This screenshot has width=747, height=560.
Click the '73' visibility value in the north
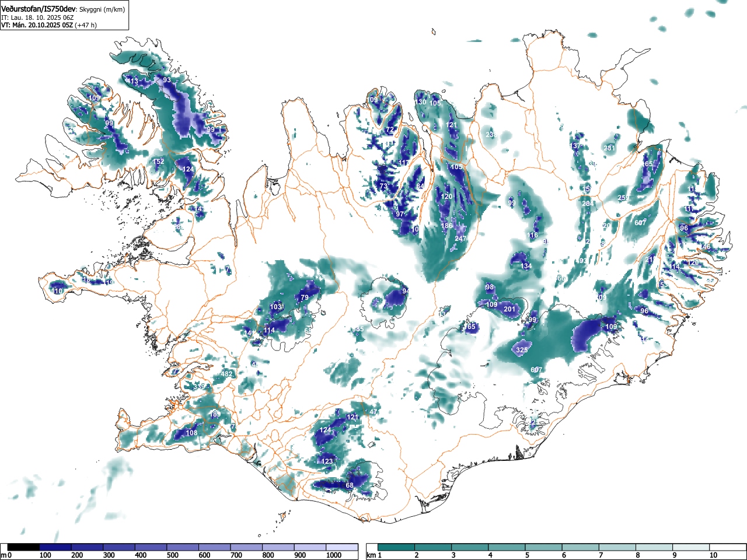coord(383,187)
